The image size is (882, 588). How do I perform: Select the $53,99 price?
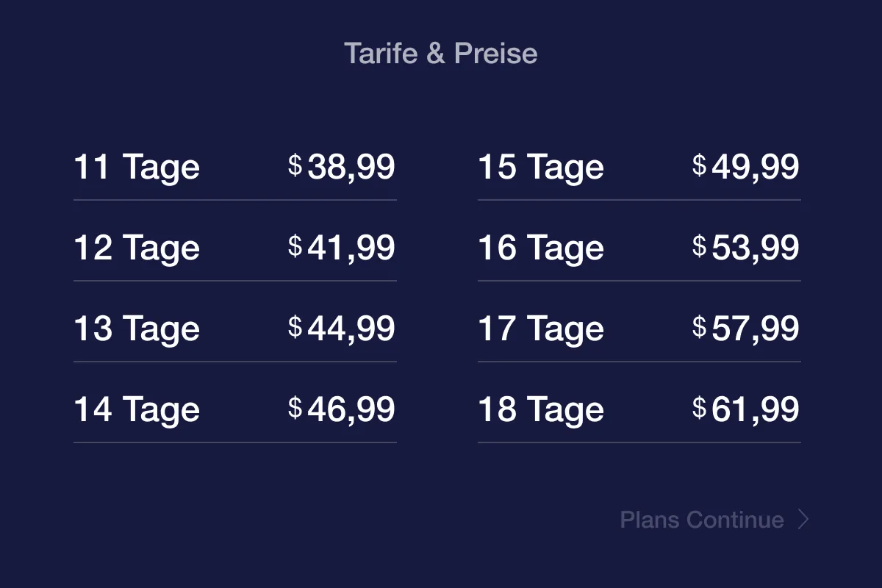click(747, 248)
